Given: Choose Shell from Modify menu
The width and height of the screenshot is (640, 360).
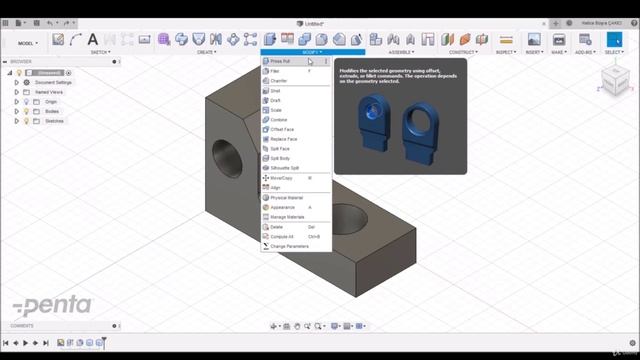Looking at the screenshot, I should (296, 91).
